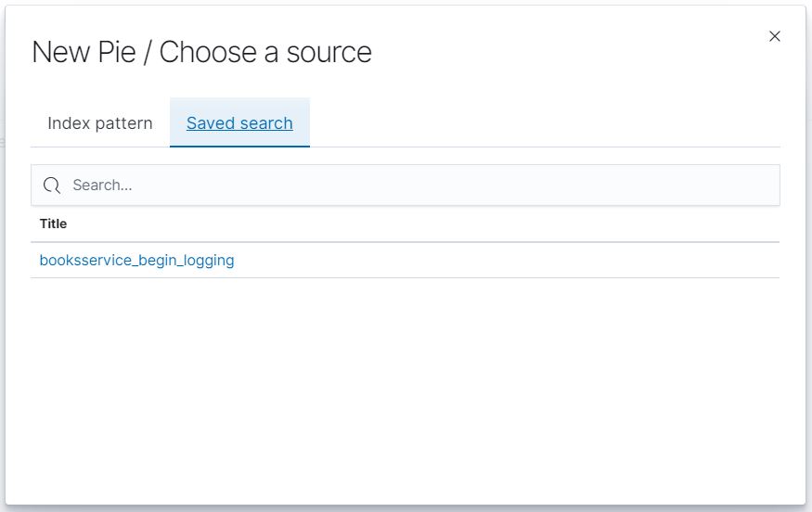Viewport: 812px width, 512px height.
Task: Switch to the Index pattern tab
Action: point(100,123)
